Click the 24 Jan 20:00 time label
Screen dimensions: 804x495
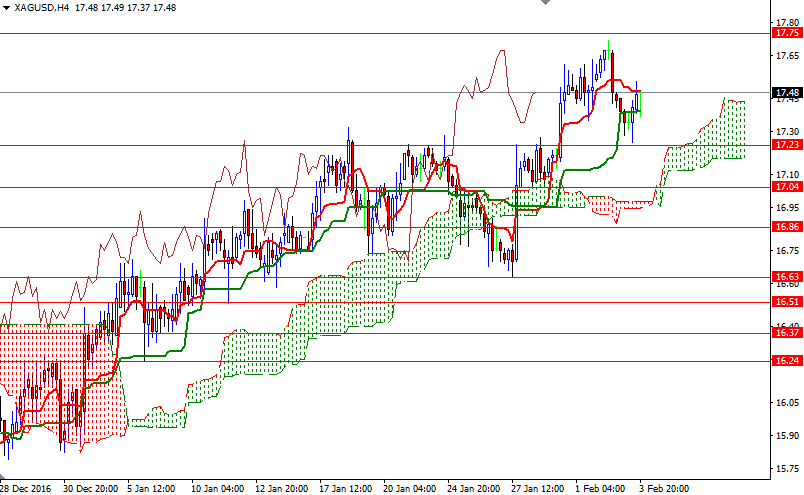pyautogui.click(x=474, y=488)
